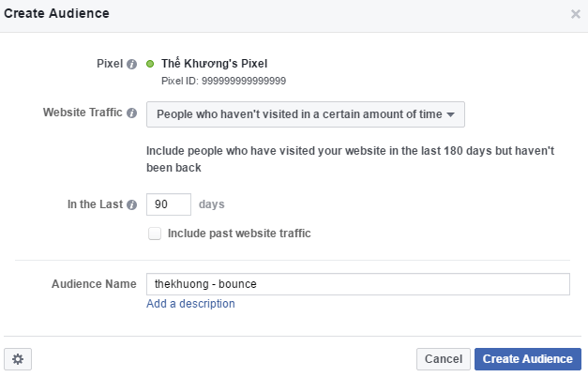Close the Create Audience dialog
The height and width of the screenshot is (377, 588).
click(575, 14)
